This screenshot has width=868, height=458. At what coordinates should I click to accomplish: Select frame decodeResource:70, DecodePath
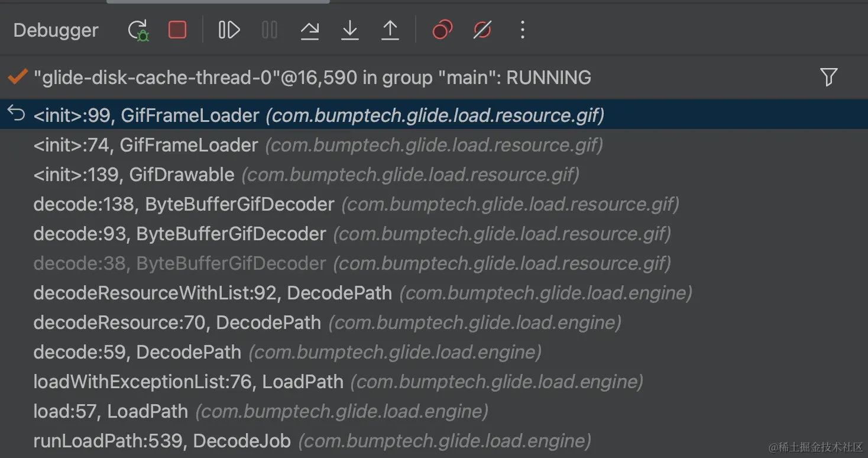click(x=434, y=322)
